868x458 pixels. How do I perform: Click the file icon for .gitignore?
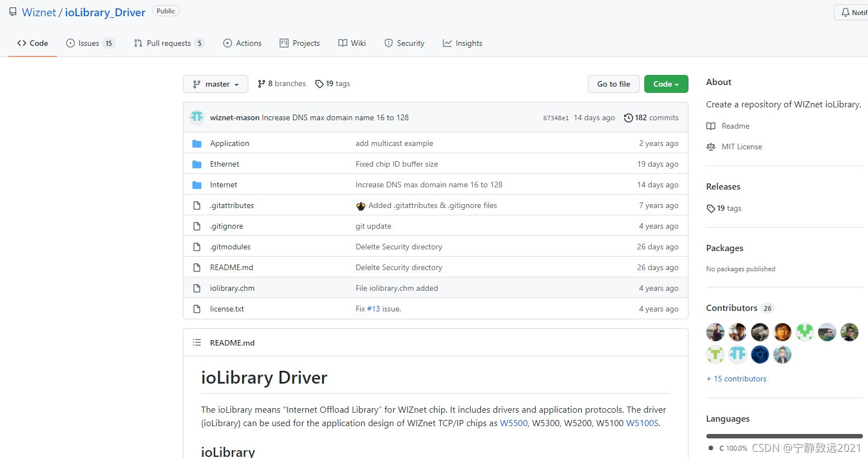[197, 226]
